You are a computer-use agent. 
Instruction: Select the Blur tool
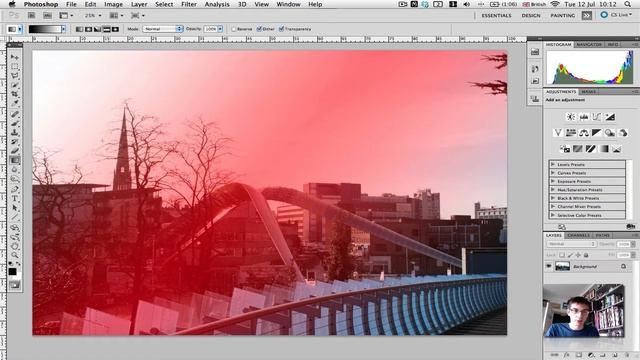tap(15, 170)
